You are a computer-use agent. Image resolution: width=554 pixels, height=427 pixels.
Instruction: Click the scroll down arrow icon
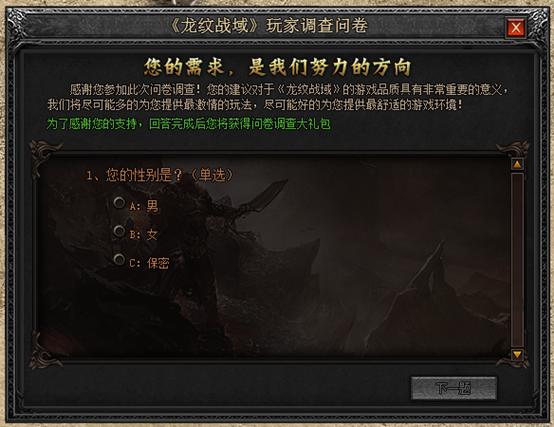coord(517,354)
